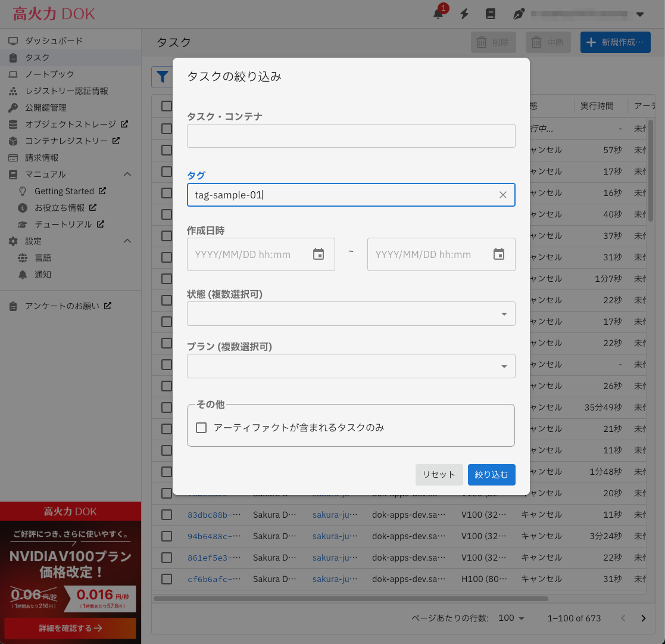This screenshot has height=644, width=665.
Task: Open the プラン (複数選択可) dropdown
Action: [351, 366]
